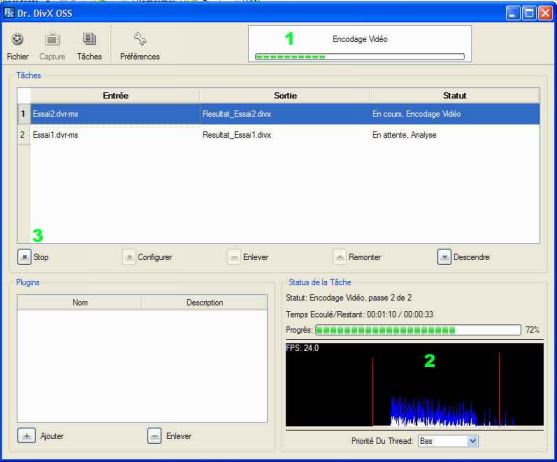Click the plugins Nom column header
This screenshot has height=462, width=557.
click(80, 303)
